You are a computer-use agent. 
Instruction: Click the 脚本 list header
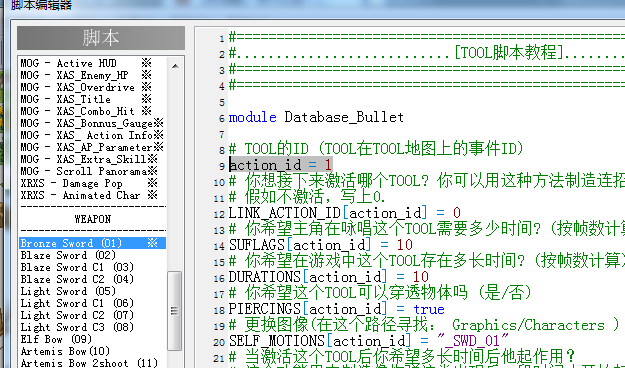(x=101, y=38)
